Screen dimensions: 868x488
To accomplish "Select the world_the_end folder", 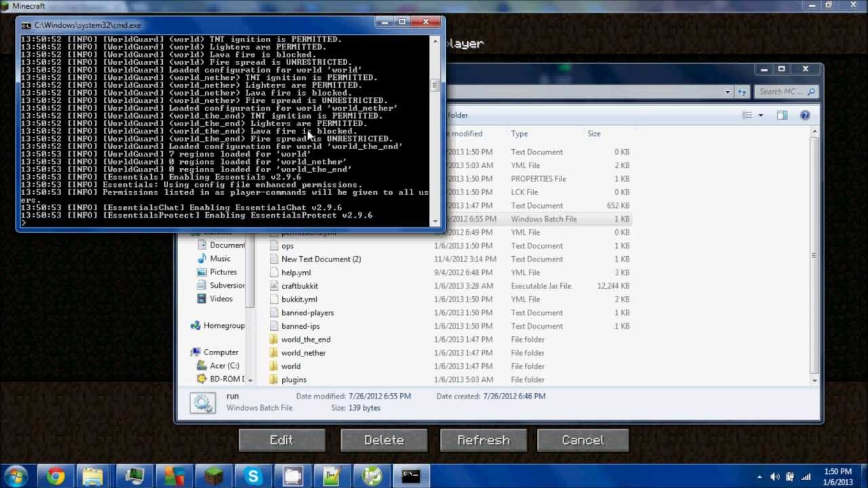I will pos(306,340).
